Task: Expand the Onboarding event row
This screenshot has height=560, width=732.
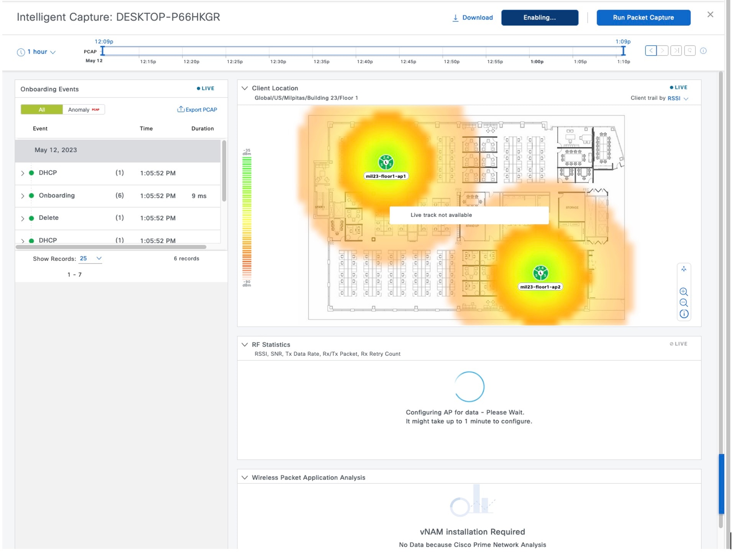Action: pos(23,196)
